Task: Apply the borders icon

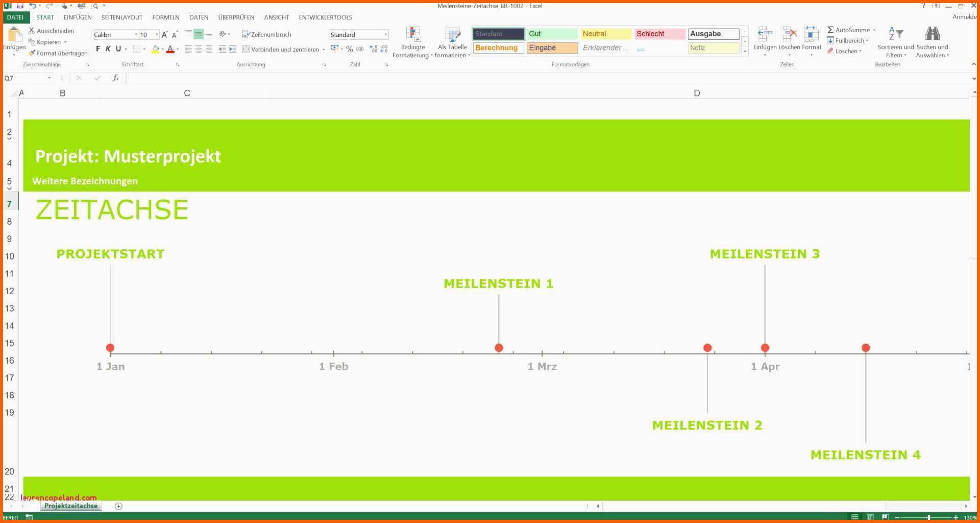Action: 137,49
